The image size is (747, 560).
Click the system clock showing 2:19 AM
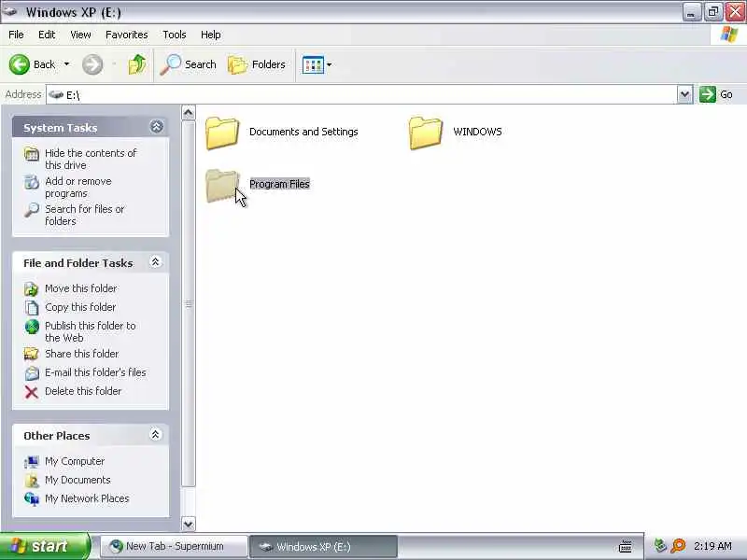point(712,546)
